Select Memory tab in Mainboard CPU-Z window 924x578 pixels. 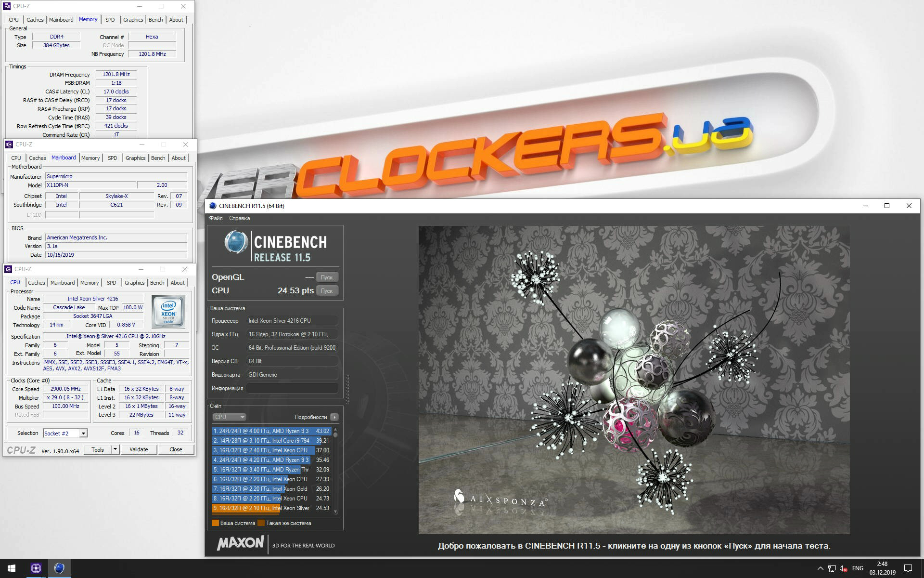click(x=90, y=158)
